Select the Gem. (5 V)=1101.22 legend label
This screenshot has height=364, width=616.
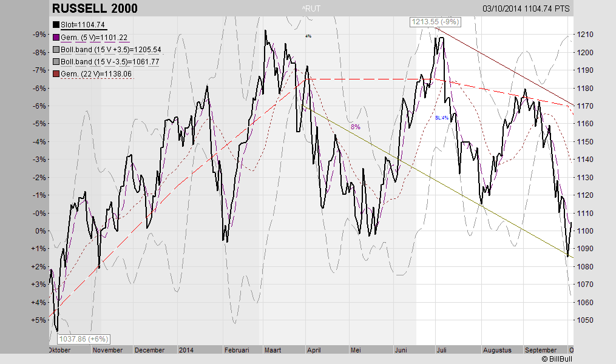94,37
